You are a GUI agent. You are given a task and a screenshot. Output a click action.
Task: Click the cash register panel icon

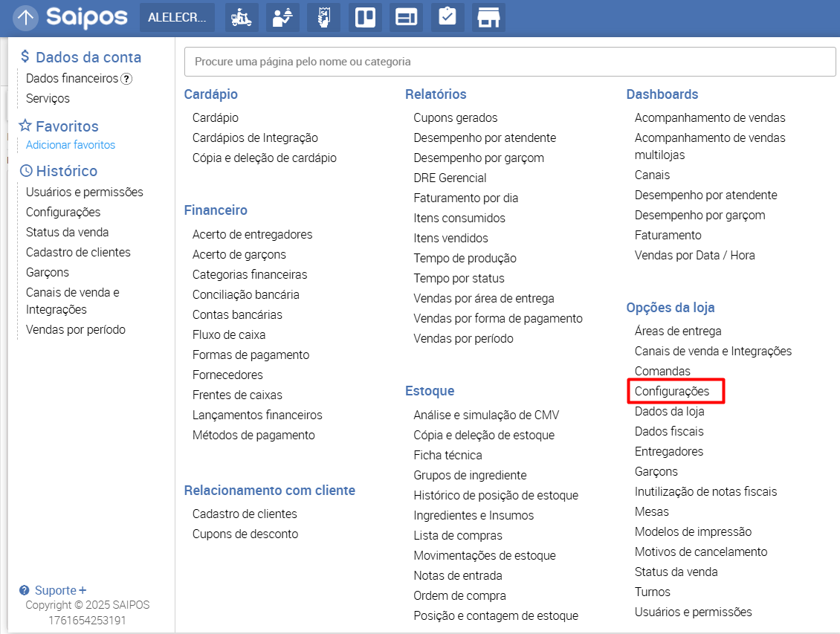(x=406, y=18)
